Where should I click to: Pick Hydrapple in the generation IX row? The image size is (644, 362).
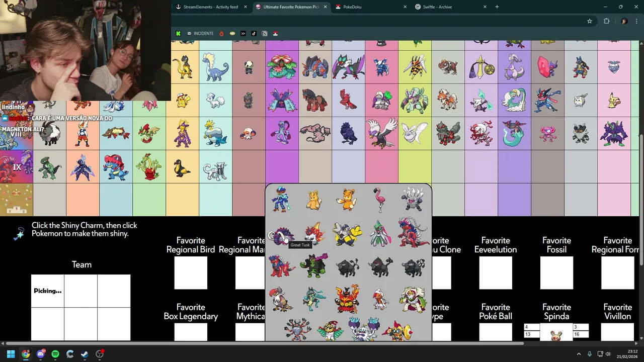[x=149, y=166]
